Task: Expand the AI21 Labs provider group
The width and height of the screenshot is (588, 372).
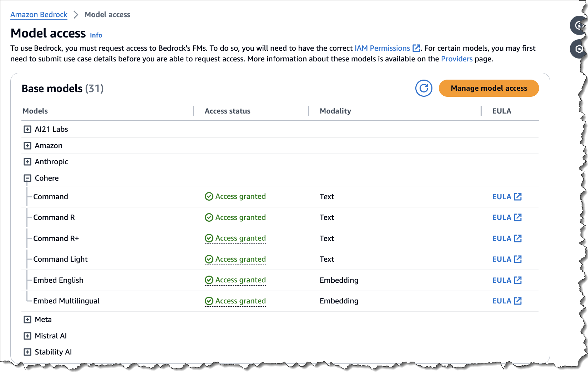Action: point(27,129)
